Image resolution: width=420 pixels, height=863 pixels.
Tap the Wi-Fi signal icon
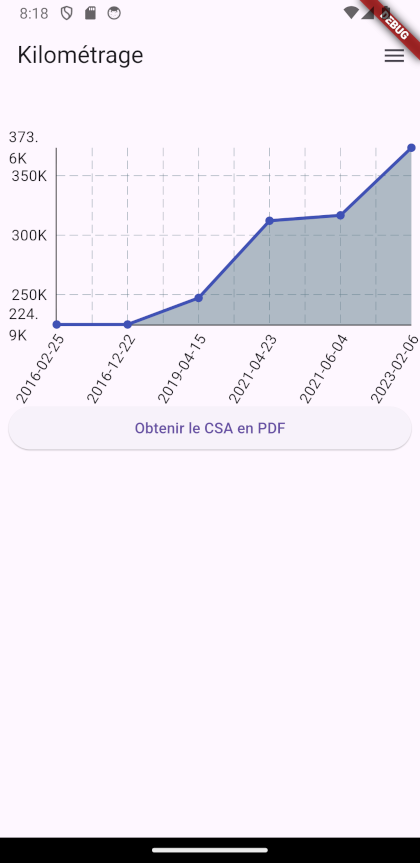click(x=351, y=13)
